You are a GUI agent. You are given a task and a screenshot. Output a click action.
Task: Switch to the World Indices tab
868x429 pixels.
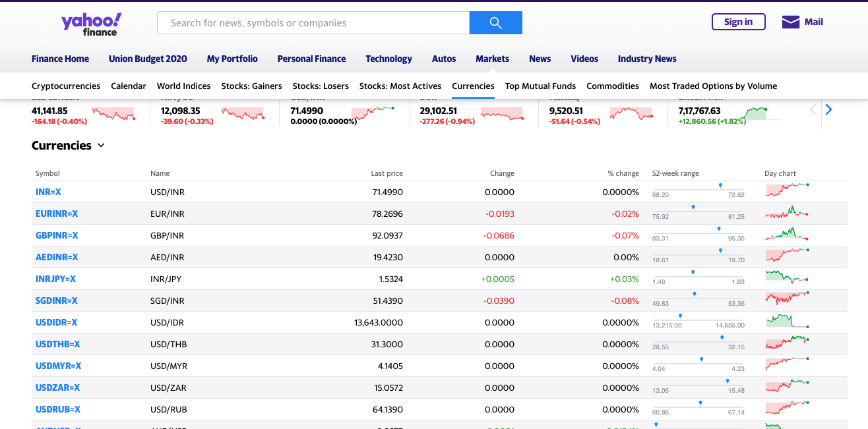[x=183, y=86]
